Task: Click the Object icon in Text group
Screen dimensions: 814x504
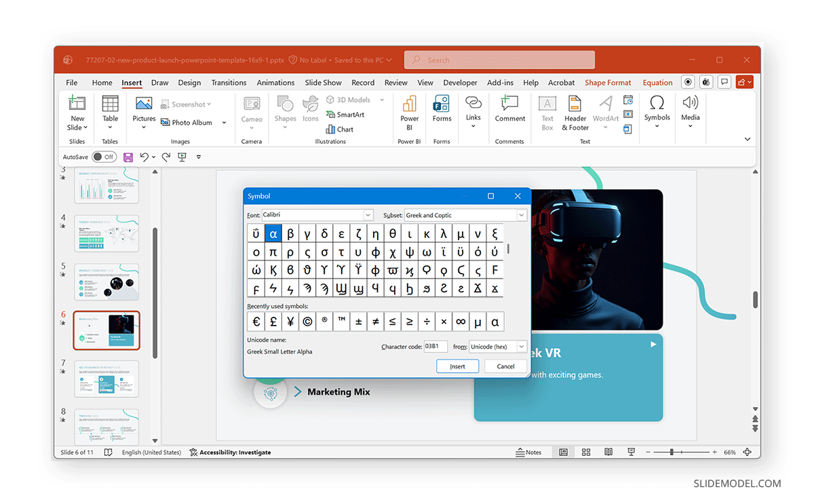Action: pyautogui.click(x=628, y=128)
